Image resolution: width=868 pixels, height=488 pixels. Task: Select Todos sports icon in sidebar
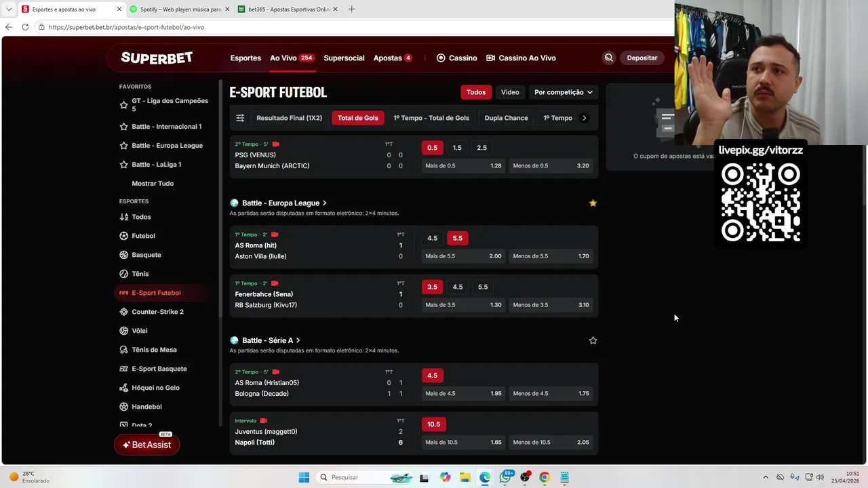123,217
